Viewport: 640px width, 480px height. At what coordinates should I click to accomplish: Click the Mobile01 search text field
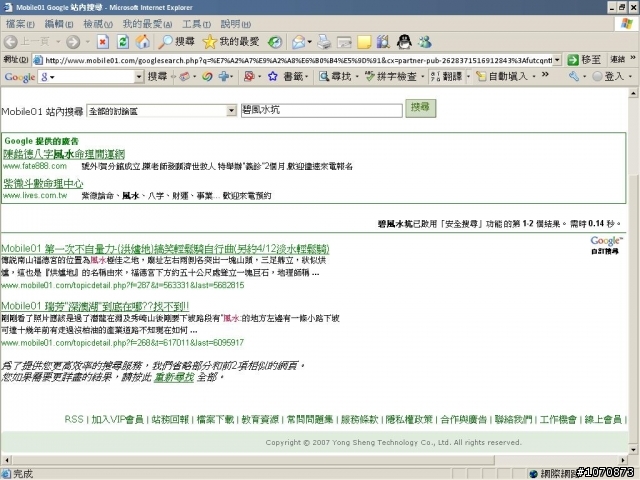click(x=322, y=110)
